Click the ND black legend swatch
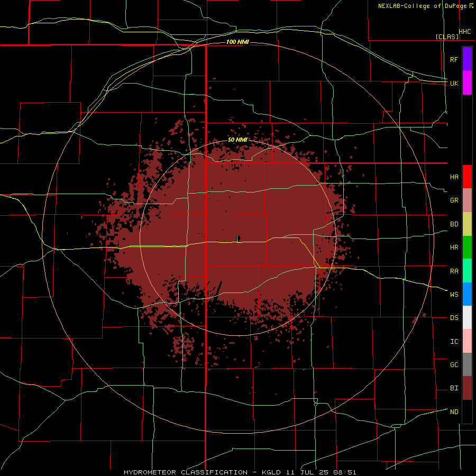This screenshot has height=476, width=476. [467, 411]
